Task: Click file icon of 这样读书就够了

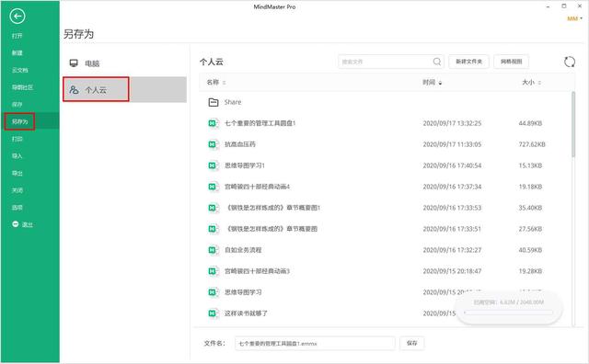Action: coord(214,313)
